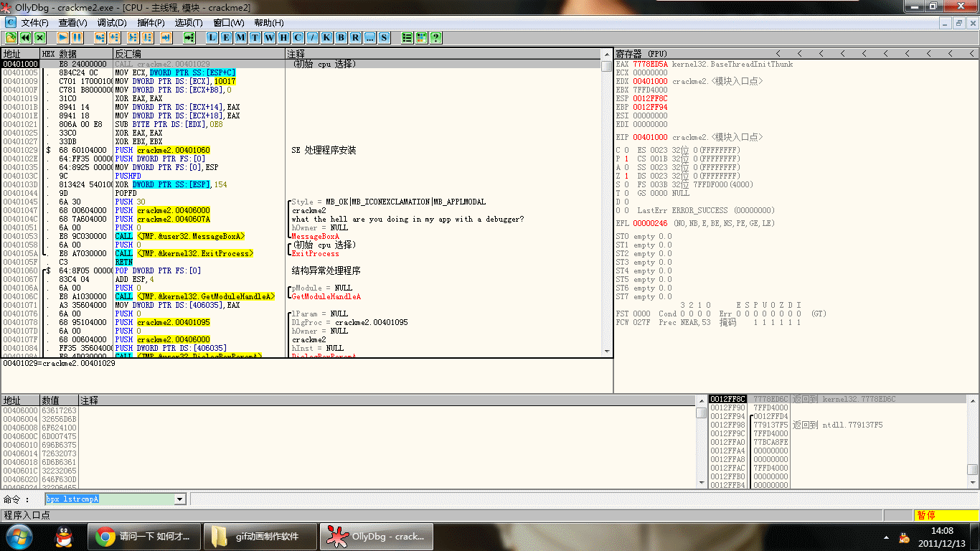Open appearance options via the color grid icon
Viewport: 980px width, 551px height.
tap(422, 37)
